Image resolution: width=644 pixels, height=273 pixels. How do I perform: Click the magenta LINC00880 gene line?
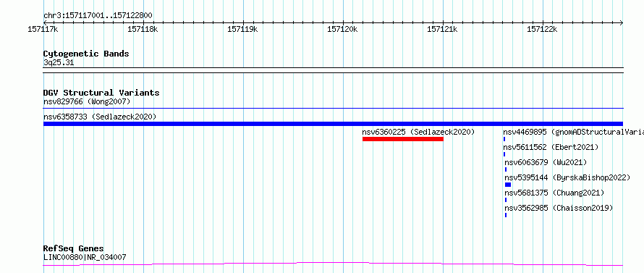tap(334, 264)
